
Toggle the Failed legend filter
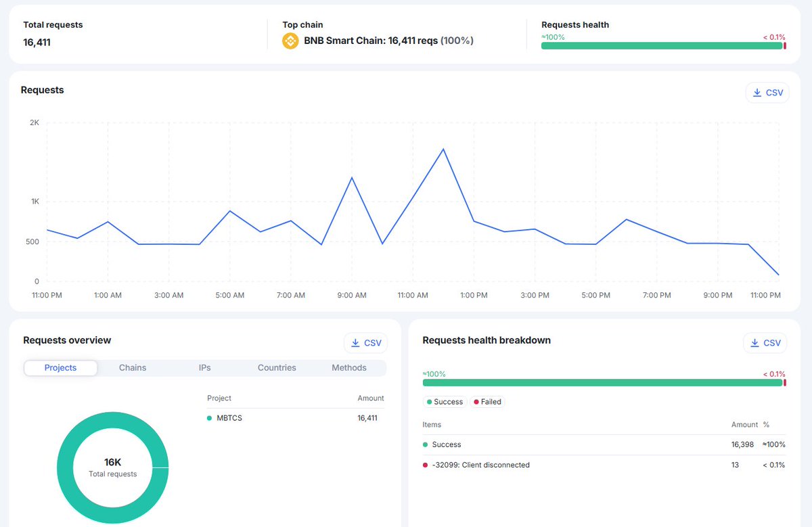(x=487, y=402)
